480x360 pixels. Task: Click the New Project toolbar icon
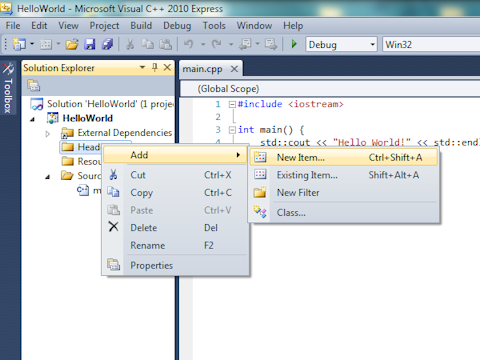click(19, 44)
